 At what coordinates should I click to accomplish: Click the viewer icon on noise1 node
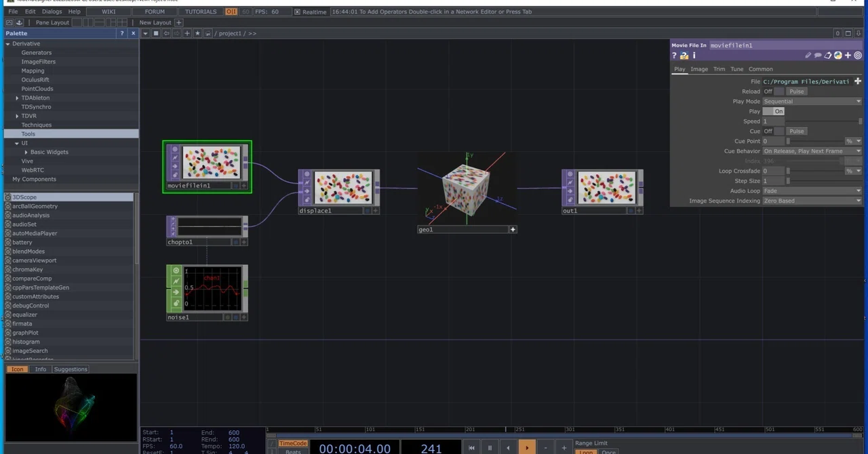point(176,270)
